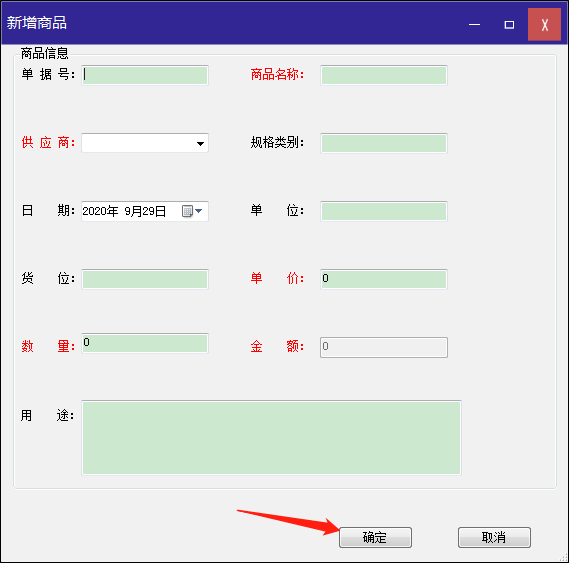Close the 新增商品 dialog

(x=544, y=24)
